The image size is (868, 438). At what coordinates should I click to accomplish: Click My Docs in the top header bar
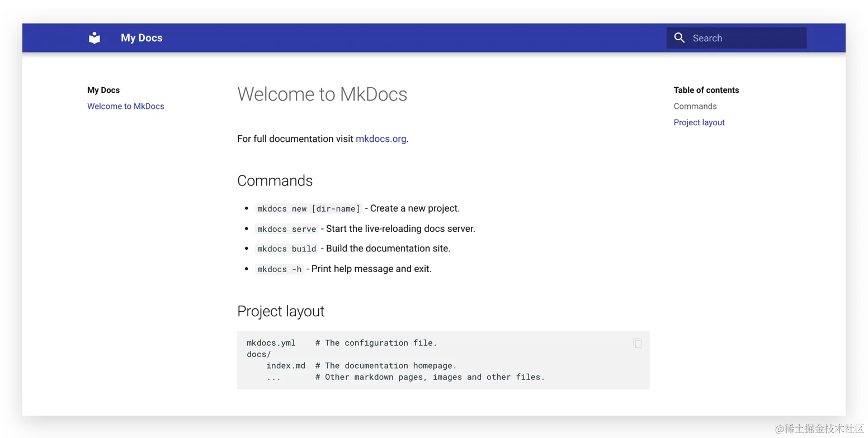(141, 37)
